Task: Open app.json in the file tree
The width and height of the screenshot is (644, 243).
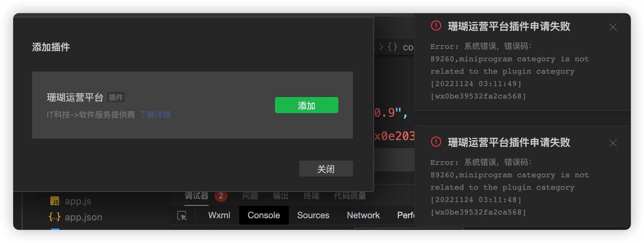Action: [x=84, y=217]
